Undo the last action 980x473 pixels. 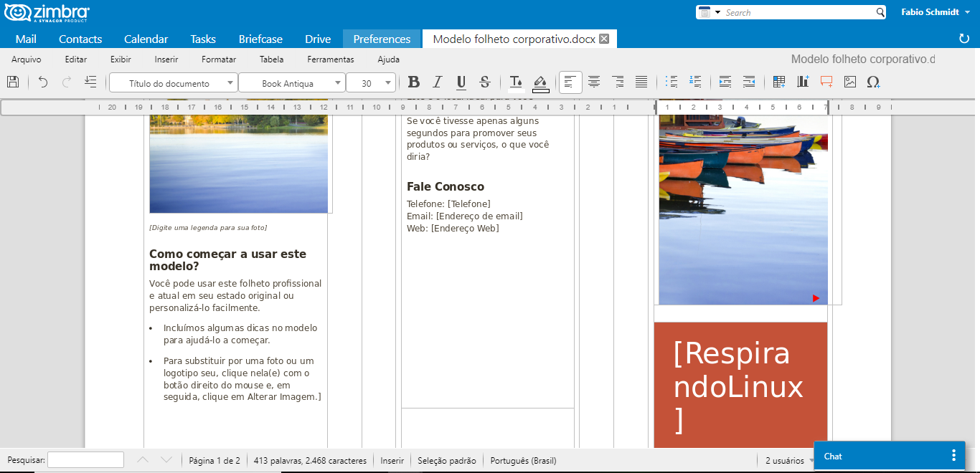coord(43,82)
